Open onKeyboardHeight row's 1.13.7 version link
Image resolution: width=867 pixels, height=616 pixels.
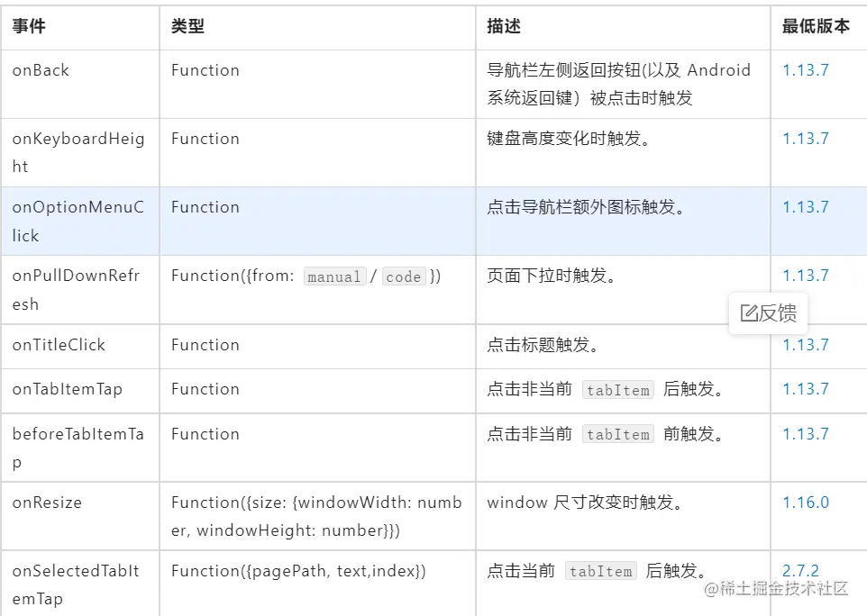click(805, 139)
